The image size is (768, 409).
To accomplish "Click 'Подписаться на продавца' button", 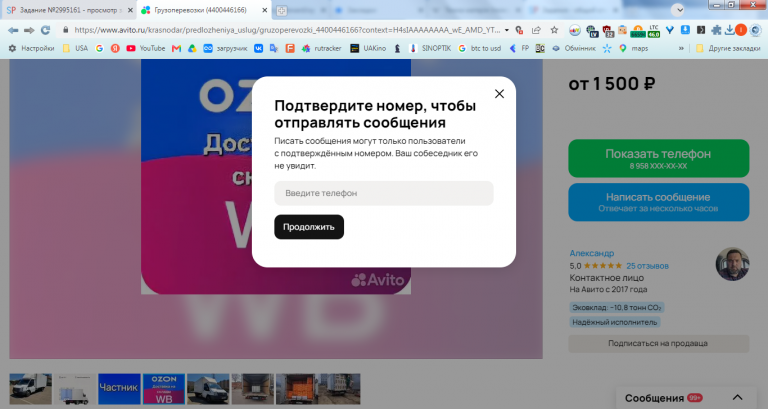I will click(658, 343).
